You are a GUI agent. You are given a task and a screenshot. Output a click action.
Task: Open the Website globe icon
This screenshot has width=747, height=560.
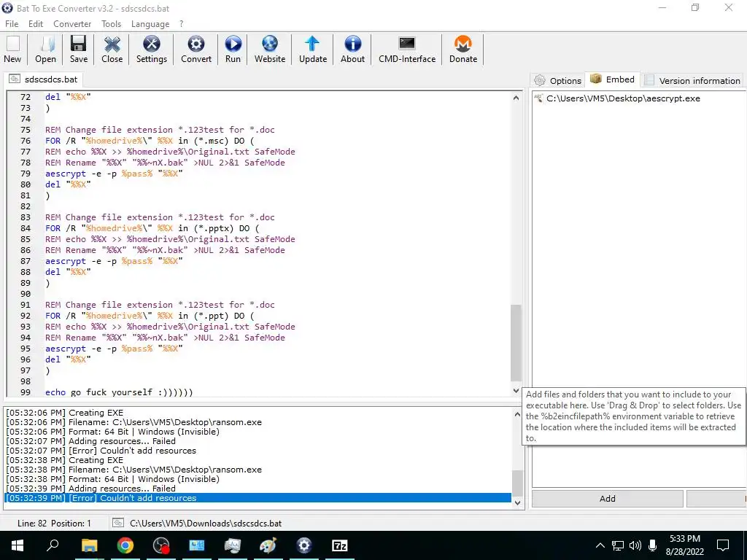click(x=270, y=49)
